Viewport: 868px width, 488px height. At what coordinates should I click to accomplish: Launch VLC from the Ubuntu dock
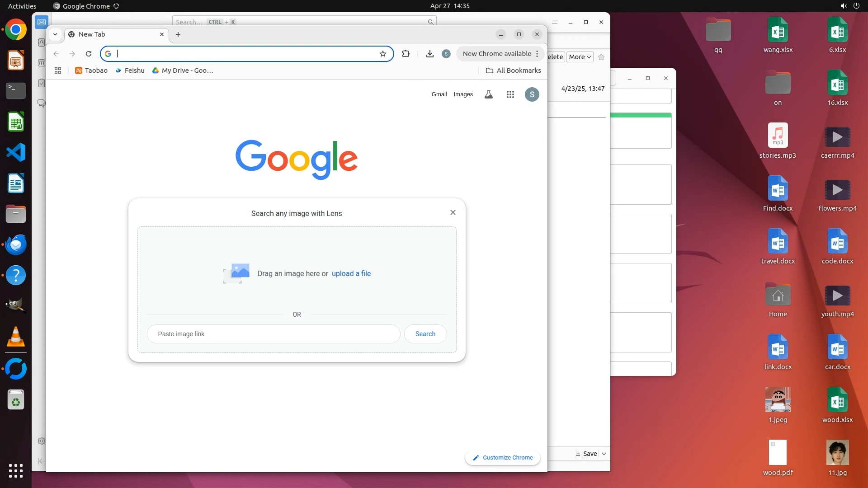[16, 337]
